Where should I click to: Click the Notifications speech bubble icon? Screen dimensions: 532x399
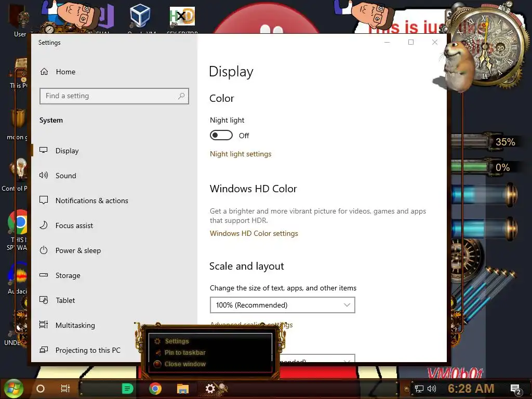click(44, 200)
